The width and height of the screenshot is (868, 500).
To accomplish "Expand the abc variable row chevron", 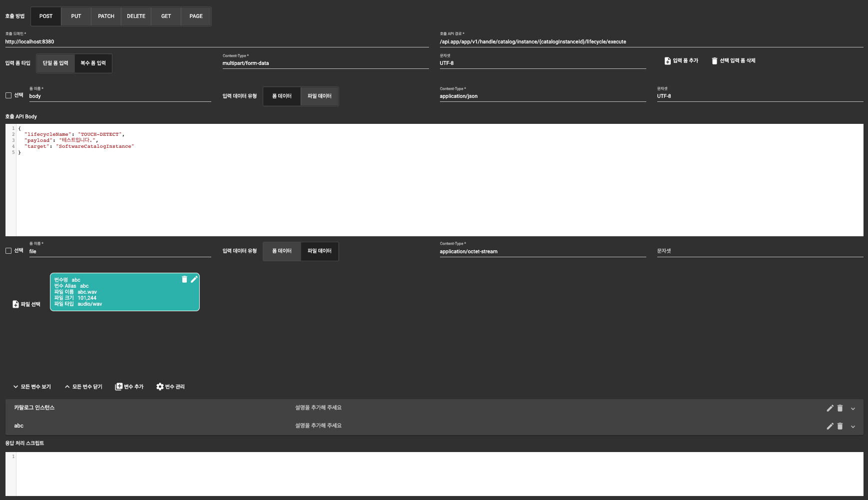I will tap(853, 427).
